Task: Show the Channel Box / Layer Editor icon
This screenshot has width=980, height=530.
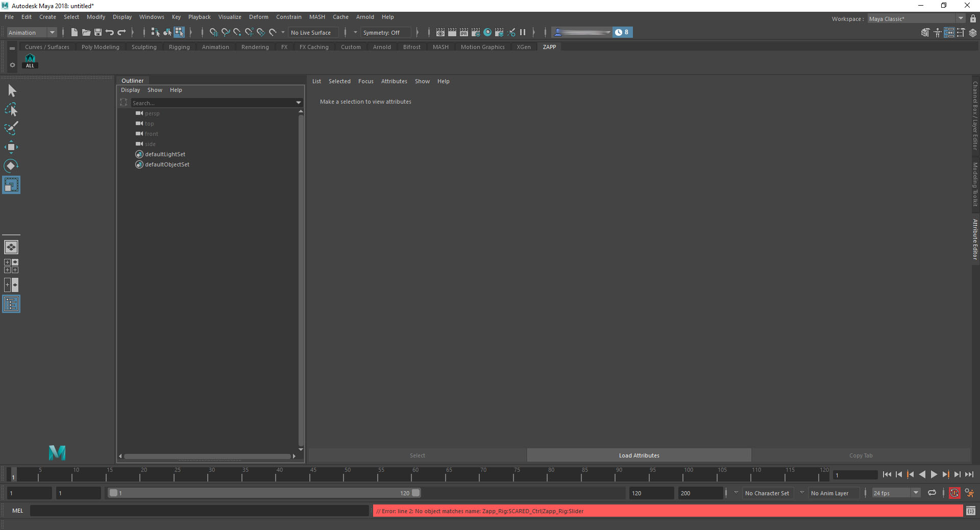Action: click(973, 33)
